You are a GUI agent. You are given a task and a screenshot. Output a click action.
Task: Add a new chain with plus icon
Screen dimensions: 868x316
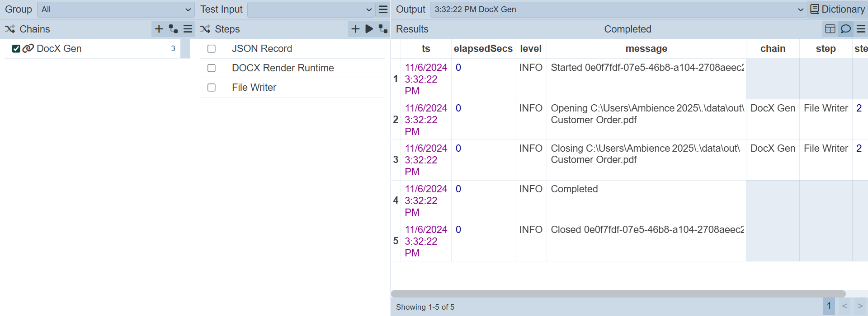tap(159, 29)
